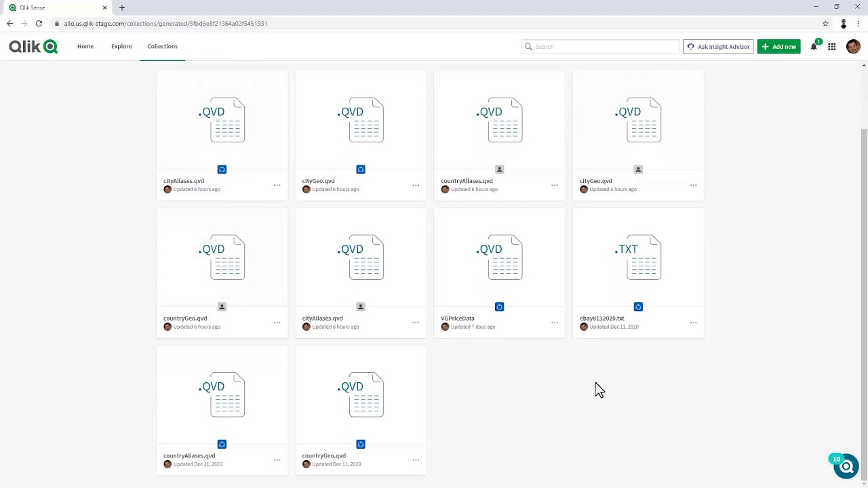This screenshot has height=488, width=868.
Task: Open the Chrome three-dot menu
Action: coord(858,23)
